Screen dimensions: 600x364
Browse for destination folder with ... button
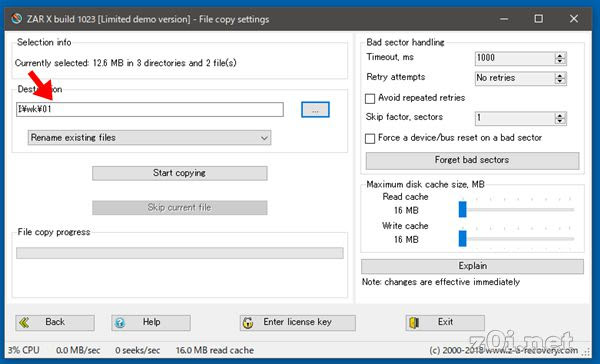(x=315, y=110)
